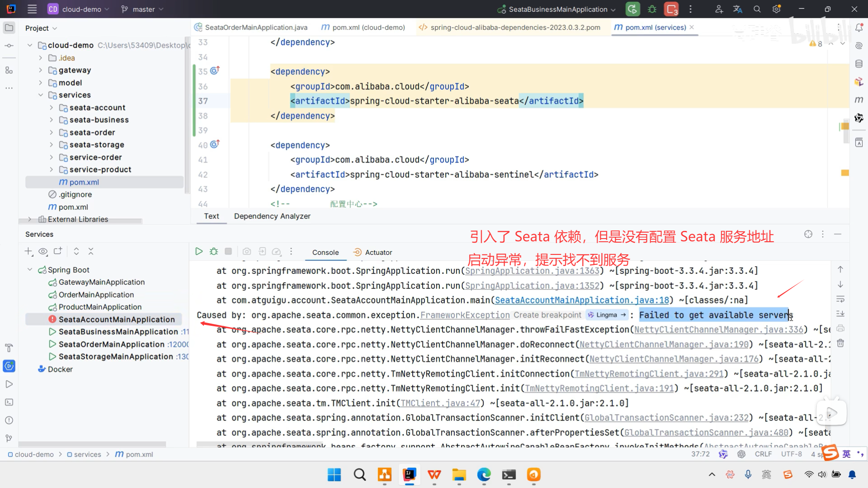Open the Database tool window icon

pyautogui.click(x=859, y=64)
